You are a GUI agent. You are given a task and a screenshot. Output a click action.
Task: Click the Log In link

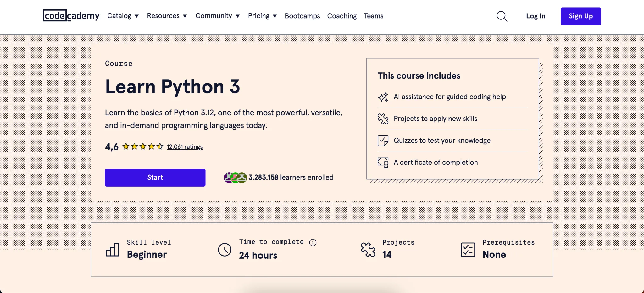(x=536, y=16)
